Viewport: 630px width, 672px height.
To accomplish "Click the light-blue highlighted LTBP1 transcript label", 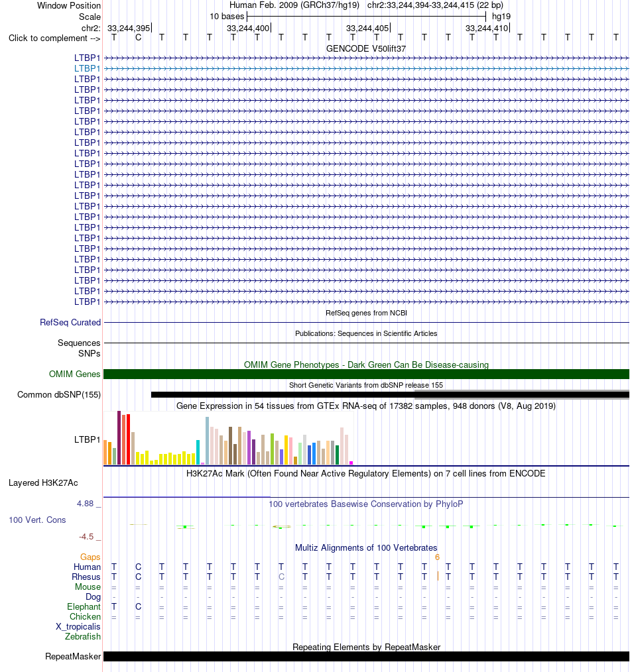I will coord(87,68).
